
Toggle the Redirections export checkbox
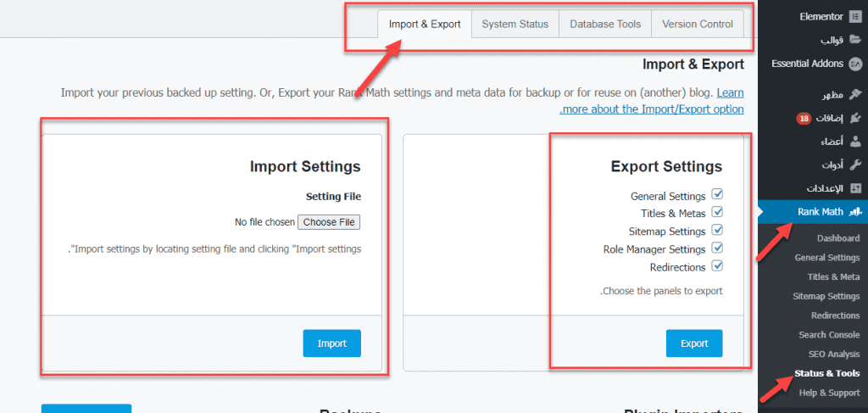coord(717,266)
